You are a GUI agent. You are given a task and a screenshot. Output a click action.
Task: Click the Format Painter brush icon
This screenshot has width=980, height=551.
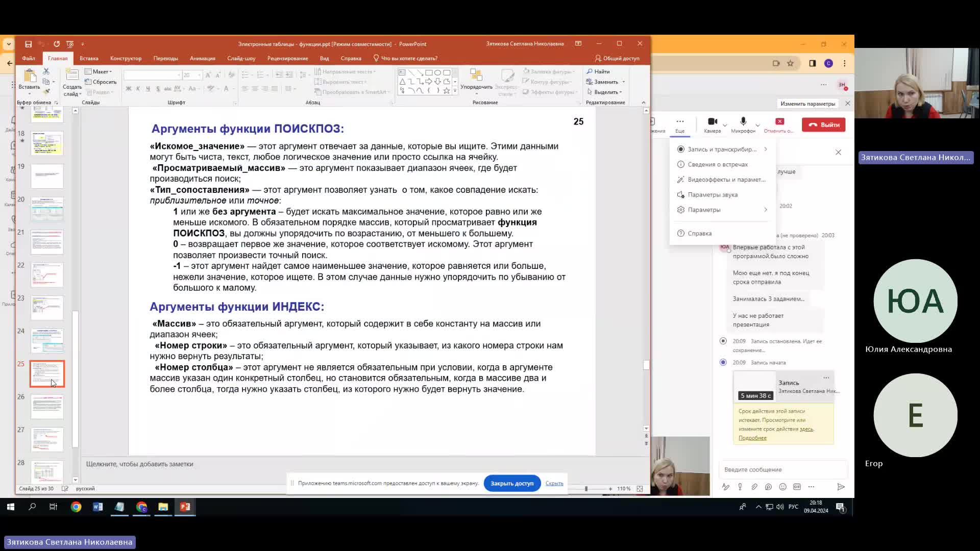click(x=46, y=92)
